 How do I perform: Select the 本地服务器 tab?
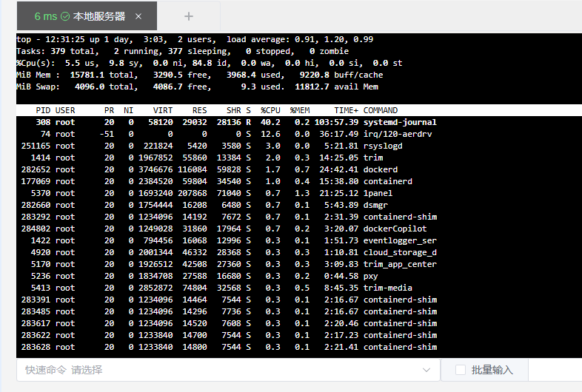click(87, 16)
